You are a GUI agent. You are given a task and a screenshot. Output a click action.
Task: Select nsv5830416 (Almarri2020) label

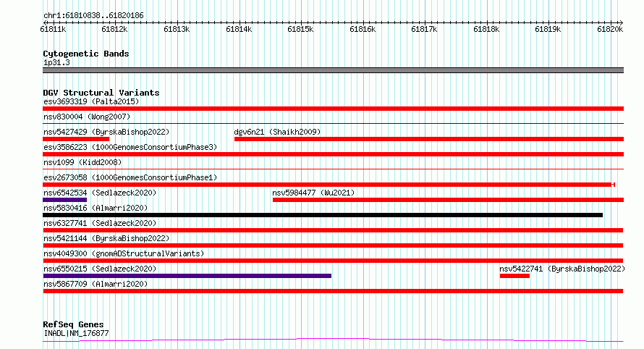click(x=96, y=208)
